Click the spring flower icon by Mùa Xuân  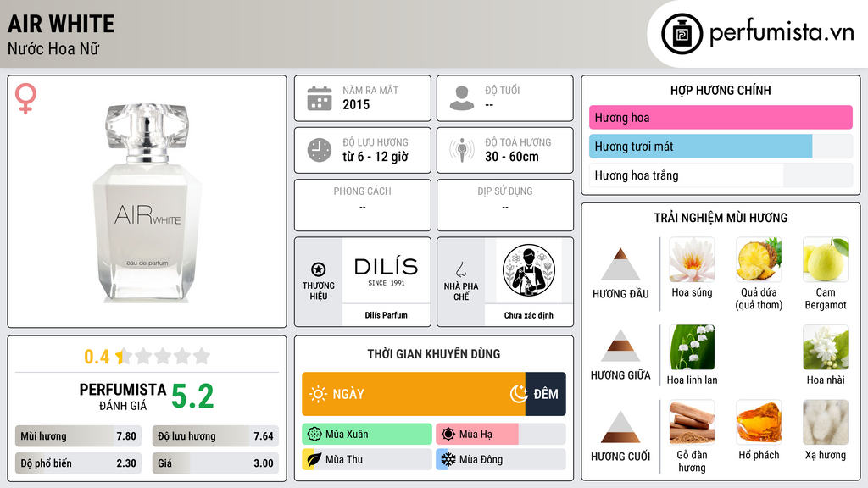314,435
